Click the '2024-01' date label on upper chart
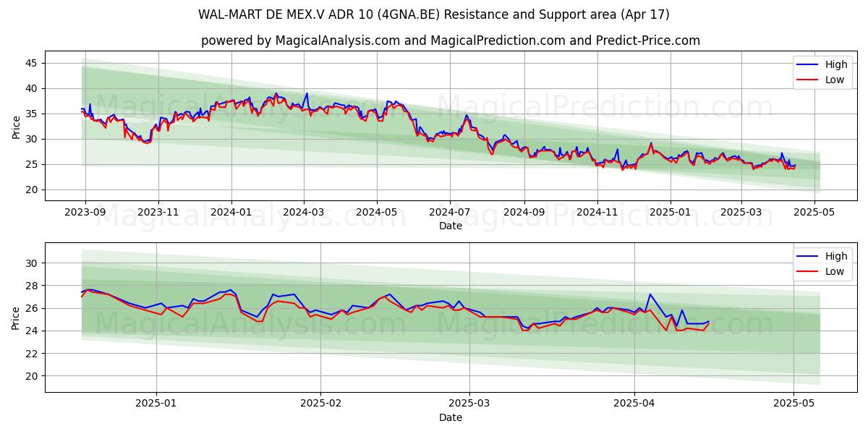868x434 pixels. 231,213
